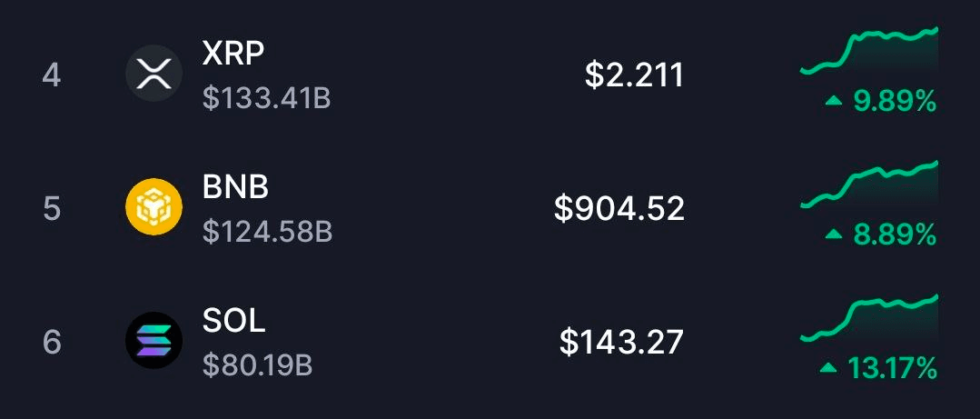Click SOL market cap $80.19B

[257, 364]
